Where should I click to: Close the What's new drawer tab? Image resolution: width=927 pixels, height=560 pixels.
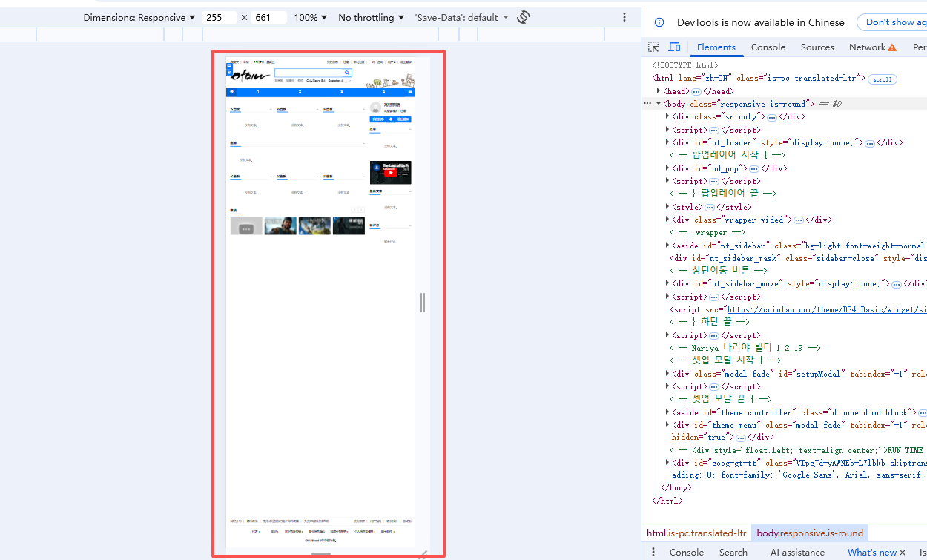tap(903, 553)
